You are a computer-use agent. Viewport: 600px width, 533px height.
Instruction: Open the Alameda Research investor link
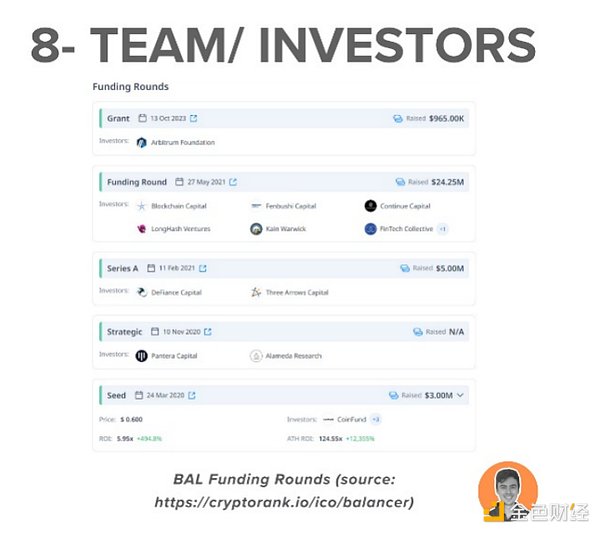(293, 355)
